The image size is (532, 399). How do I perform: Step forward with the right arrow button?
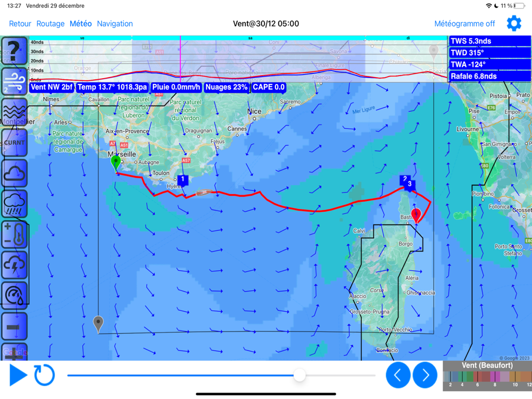tap(425, 375)
